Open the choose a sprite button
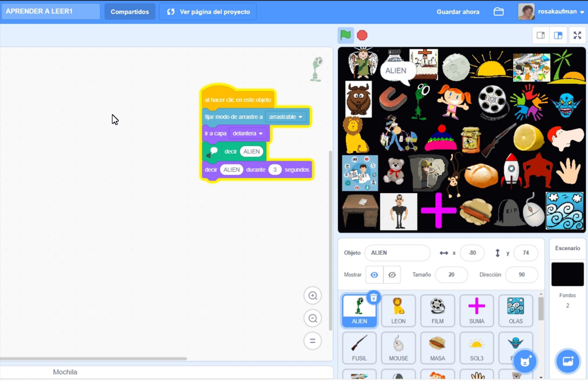The width and height of the screenshot is (588, 381). tap(525, 361)
